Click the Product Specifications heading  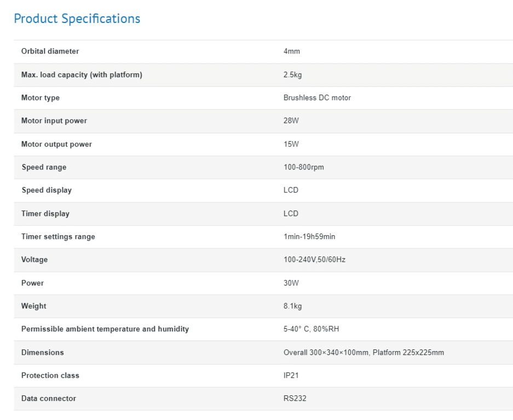tap(77, 19)
